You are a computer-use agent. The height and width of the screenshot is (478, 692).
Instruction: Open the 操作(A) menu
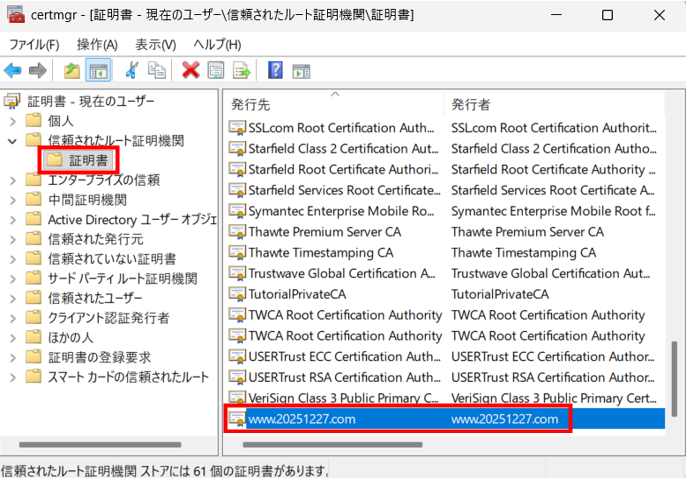tap(97, 45)
